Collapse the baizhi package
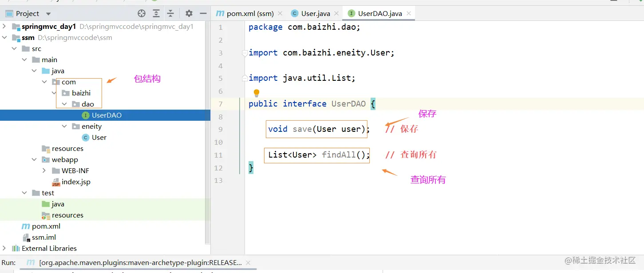 click(54, 93)
